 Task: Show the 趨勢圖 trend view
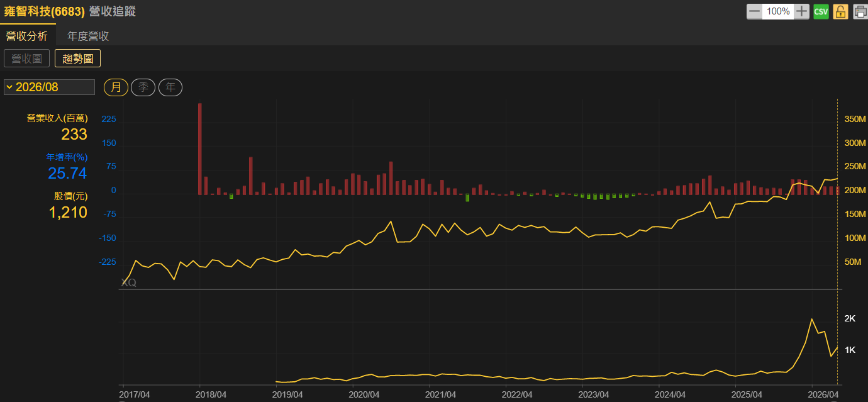tap(77, 59)
